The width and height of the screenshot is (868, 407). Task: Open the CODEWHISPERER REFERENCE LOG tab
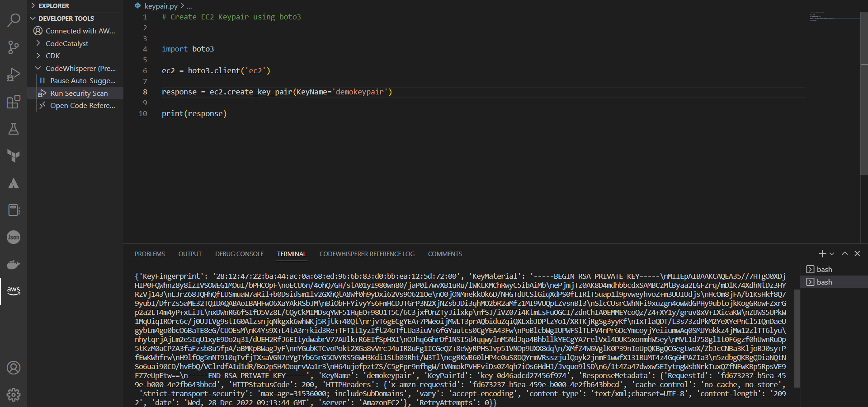tap(367, 254)
